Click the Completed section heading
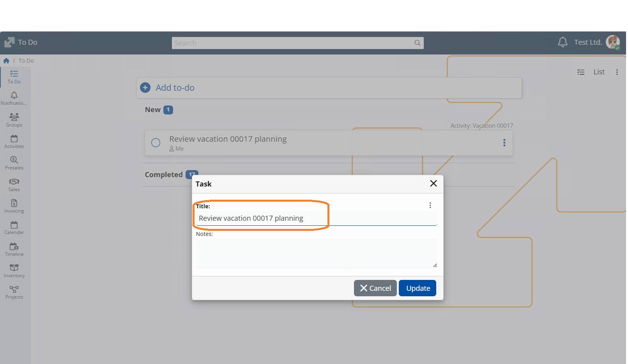 164,175
